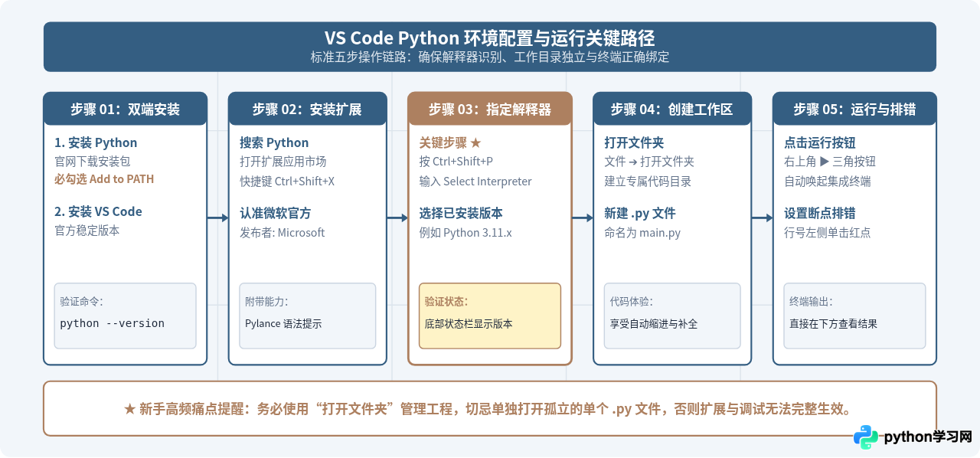Click the heading '搜索 Python'
Image resolution: width=980 pixels, height=458 pixels.
click(274, 143)
